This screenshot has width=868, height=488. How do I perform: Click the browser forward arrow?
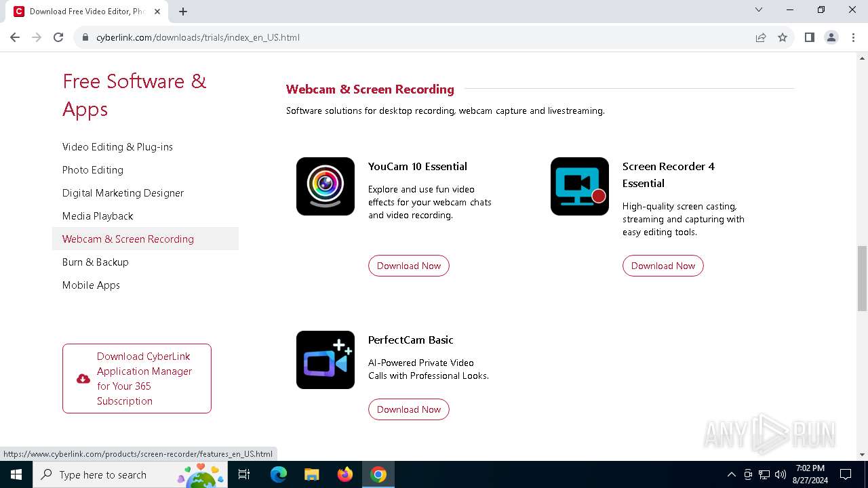[x=37, y=37]
